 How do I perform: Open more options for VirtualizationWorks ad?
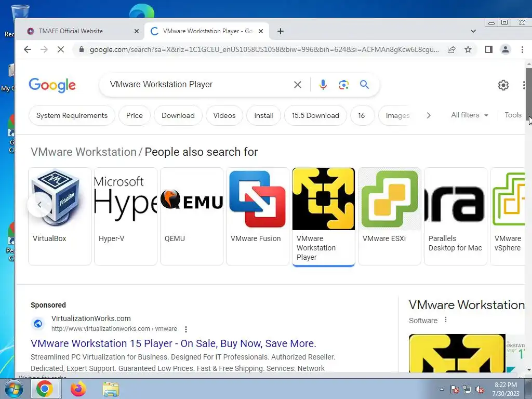(185, 329)
